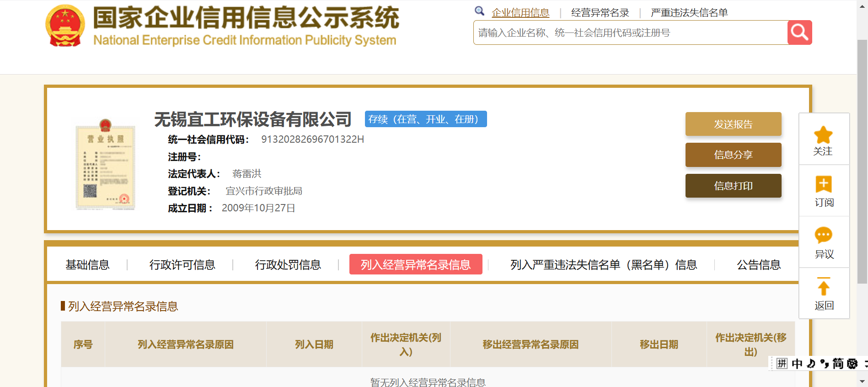
Task: Click the legal representative name 蒋雷洪
Action: [247, 174]
